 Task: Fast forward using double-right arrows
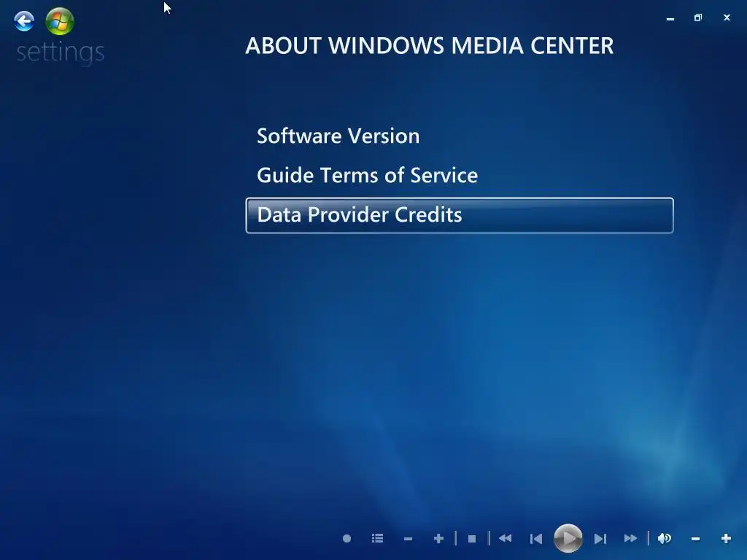(631, 539)
